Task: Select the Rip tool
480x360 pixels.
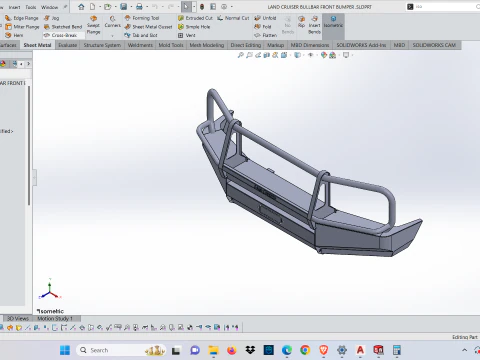Action: (301, 21)
